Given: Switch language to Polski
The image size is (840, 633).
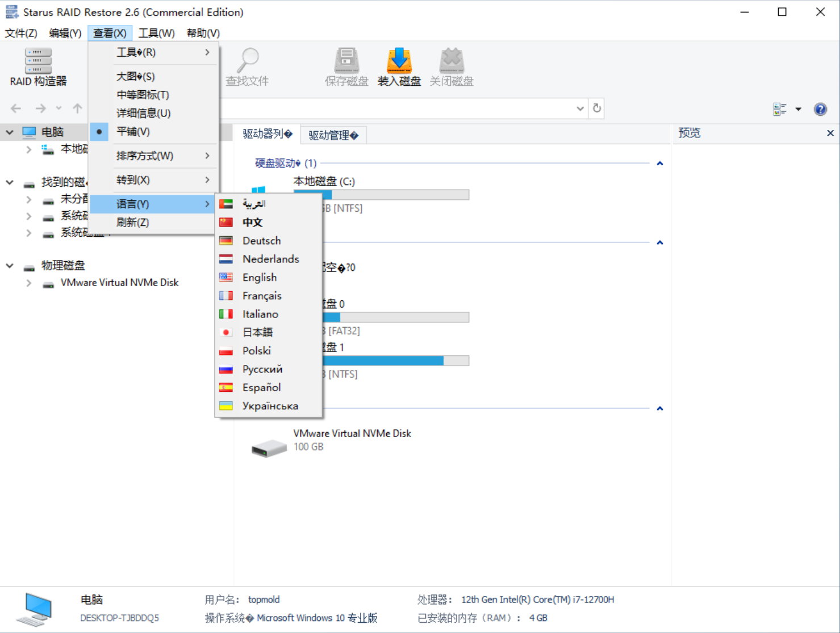Looking at the screenshot, I should point(269,351).
